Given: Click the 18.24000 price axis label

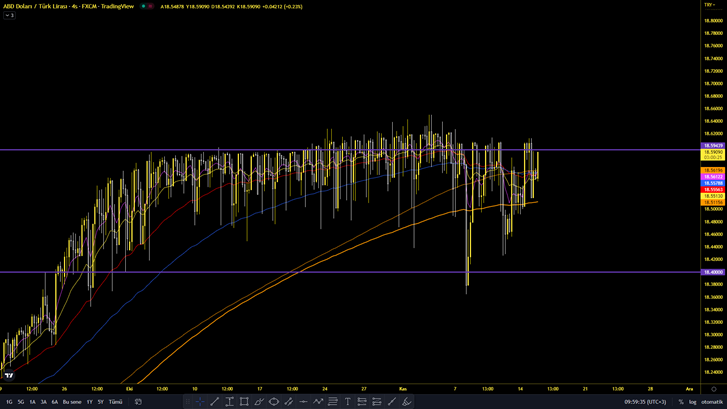Looking at the screenshot, I should click(x=713, y=372).
